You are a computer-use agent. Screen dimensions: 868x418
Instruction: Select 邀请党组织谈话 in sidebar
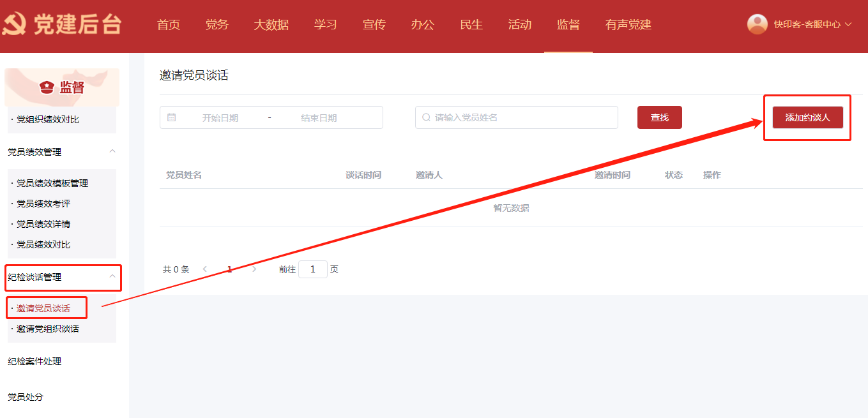48,329
